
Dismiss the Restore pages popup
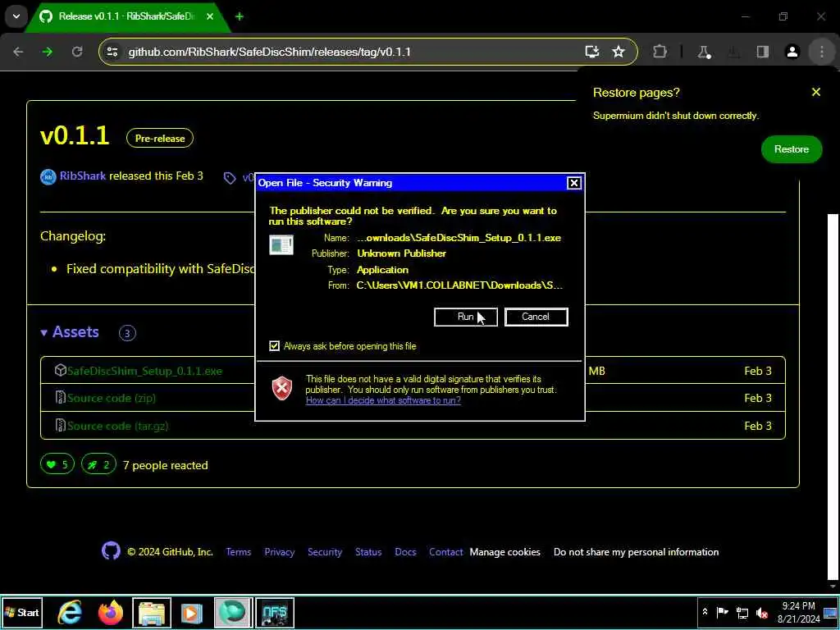click(816, 92)
